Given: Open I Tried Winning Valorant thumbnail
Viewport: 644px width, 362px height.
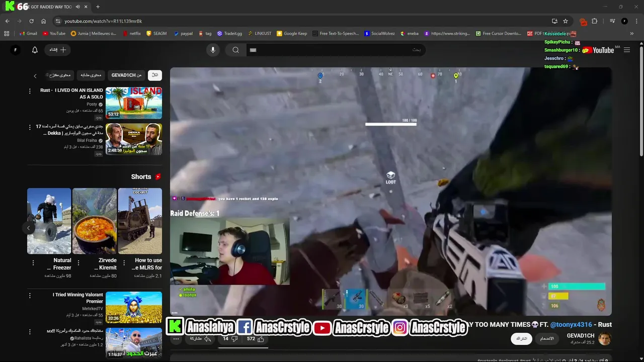Looking at the screenshot, I should click(x=134, y=307).
